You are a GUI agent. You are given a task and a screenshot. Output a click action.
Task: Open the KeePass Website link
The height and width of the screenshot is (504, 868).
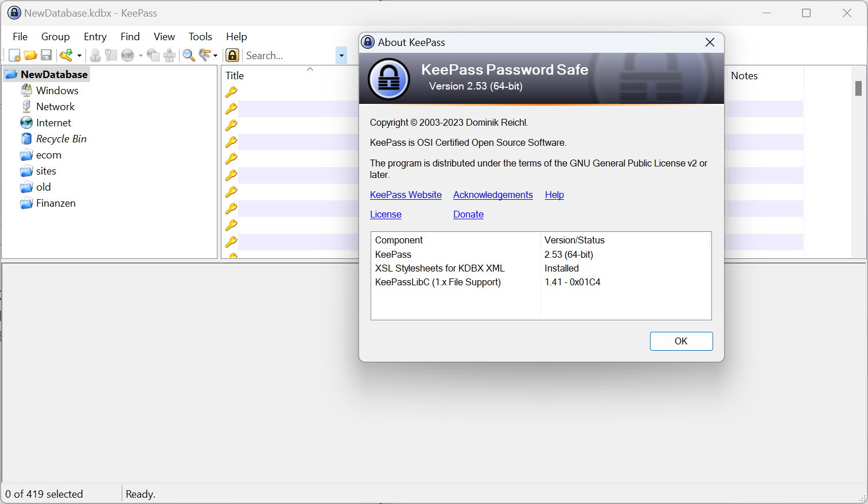[406, 195]
